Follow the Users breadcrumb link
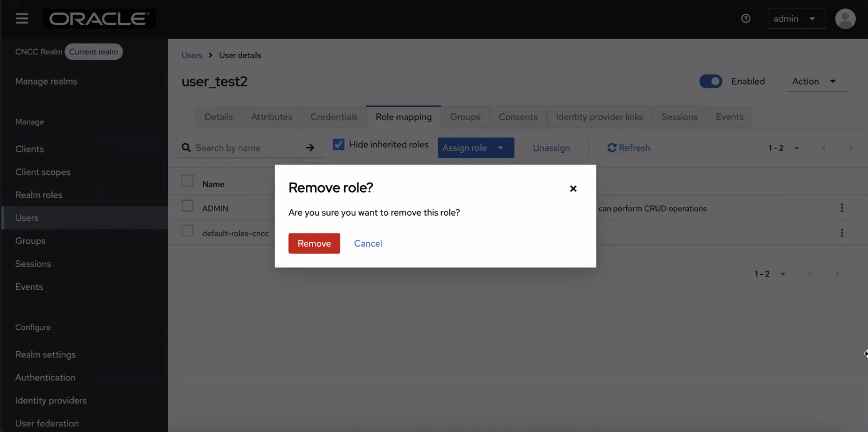868x432 pixels. [x=192, y=55]
